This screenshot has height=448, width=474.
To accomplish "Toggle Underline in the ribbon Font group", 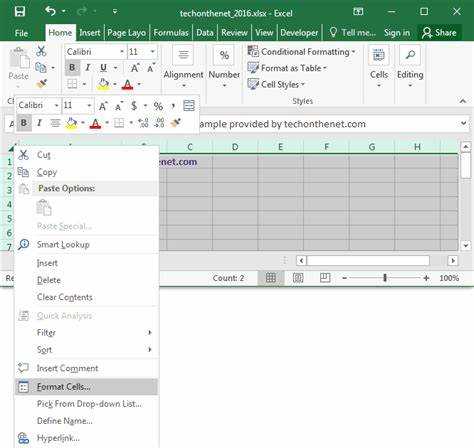I will (x=104, y=68).
